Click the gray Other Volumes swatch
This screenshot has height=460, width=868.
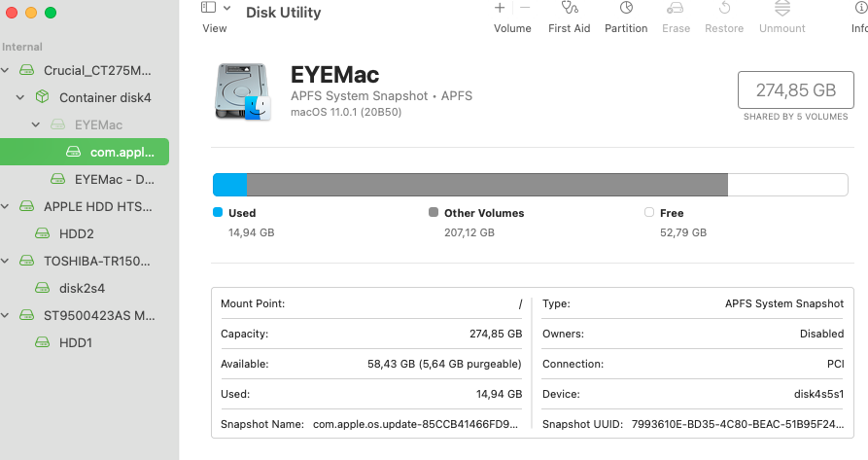(x=434, y=213)
